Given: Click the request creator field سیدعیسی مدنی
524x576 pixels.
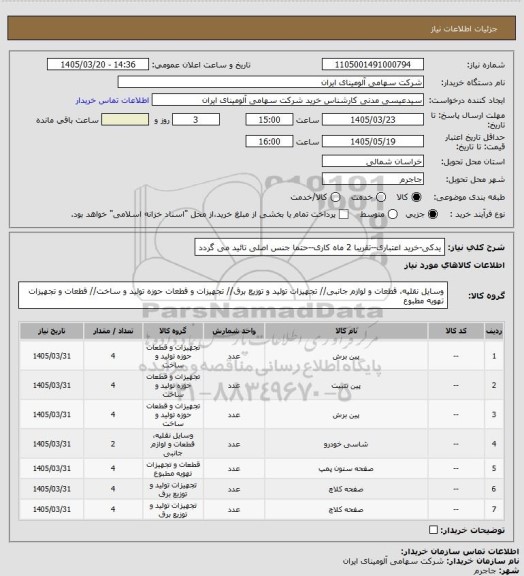Looking at the screenshot, I should (288, 100).
